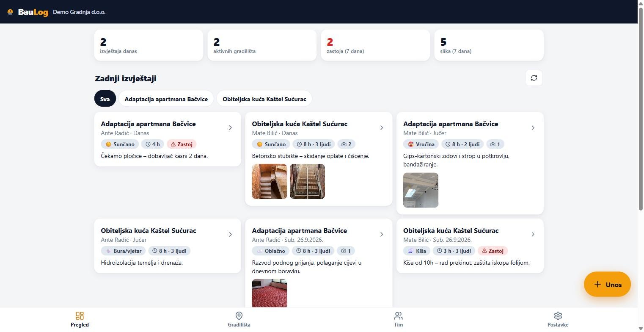644x332 pixels.
Task: Click the "zastoja (7 dana)" stat card
Action: (x=375, y=45)
